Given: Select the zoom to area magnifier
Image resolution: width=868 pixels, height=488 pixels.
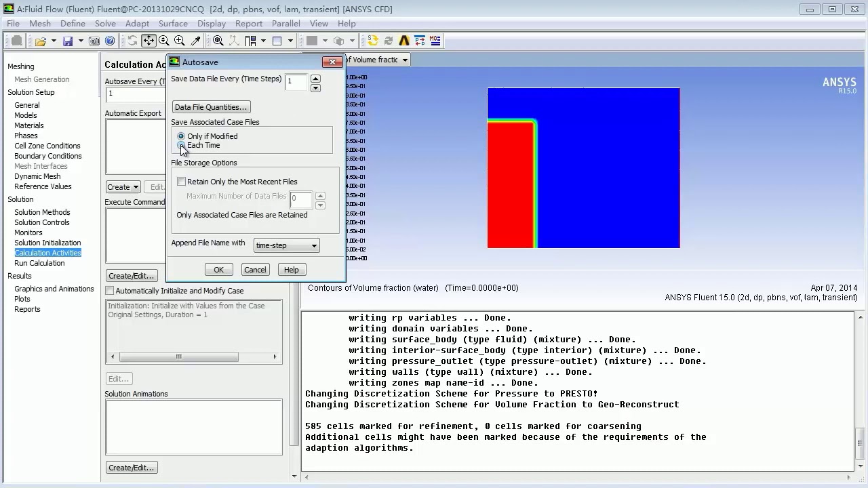Looking at the screenshot, I should [x=180, y=41].
